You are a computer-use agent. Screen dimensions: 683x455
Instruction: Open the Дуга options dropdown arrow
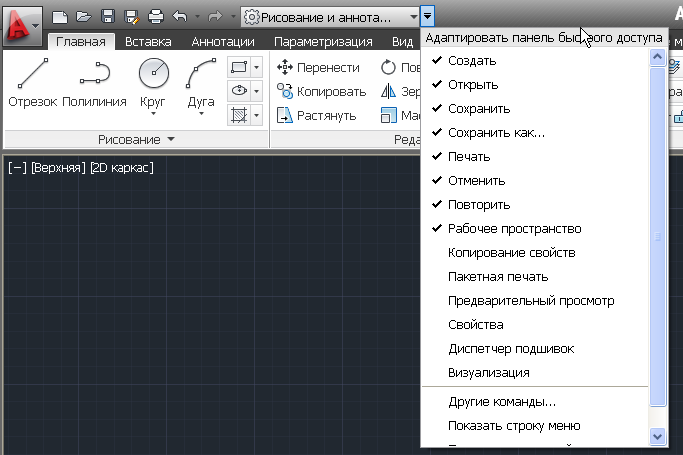(201, 114)
